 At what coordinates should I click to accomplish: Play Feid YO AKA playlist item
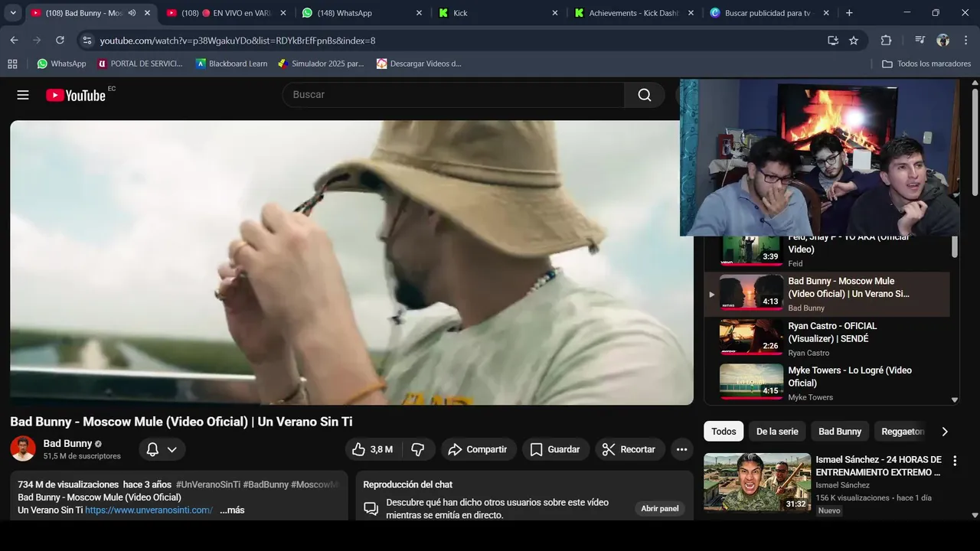pos(827,250)
